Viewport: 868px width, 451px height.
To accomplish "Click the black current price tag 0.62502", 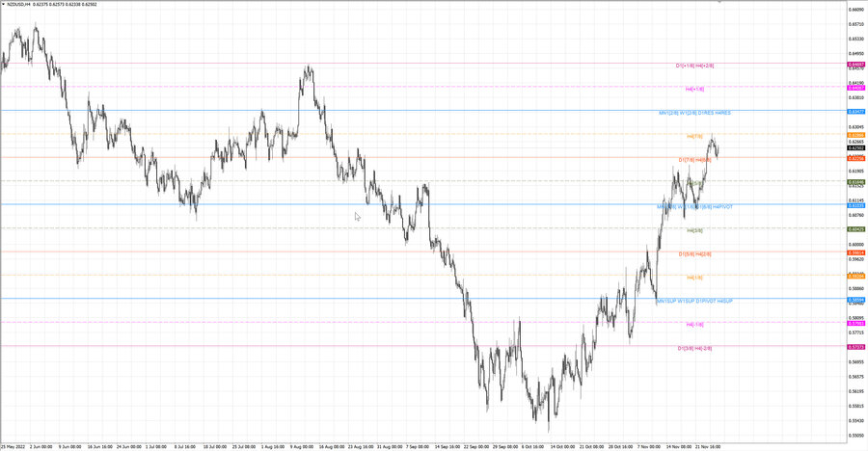I will 856,147.
